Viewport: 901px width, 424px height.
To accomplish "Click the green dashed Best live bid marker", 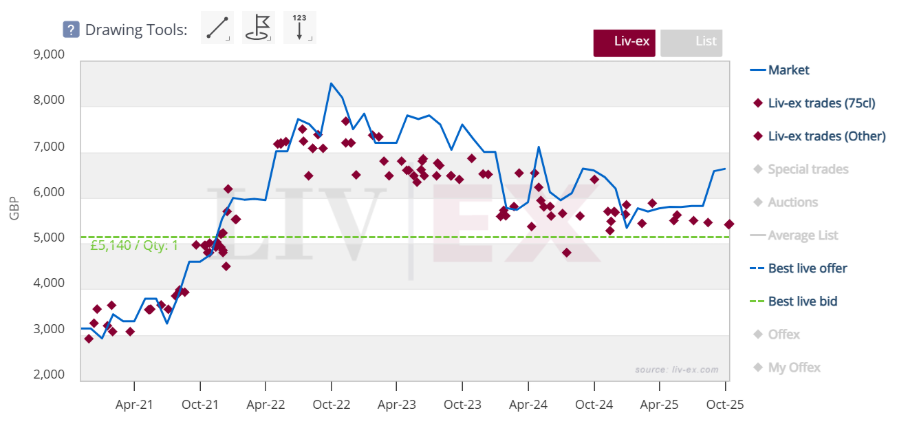I will (x=756, y=301).
